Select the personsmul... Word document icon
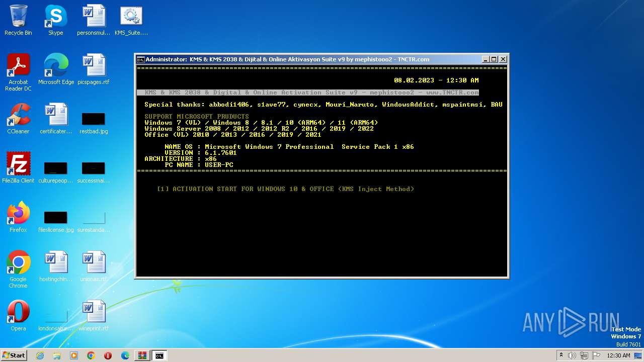644x362 pixels. (x=94, y=20)
